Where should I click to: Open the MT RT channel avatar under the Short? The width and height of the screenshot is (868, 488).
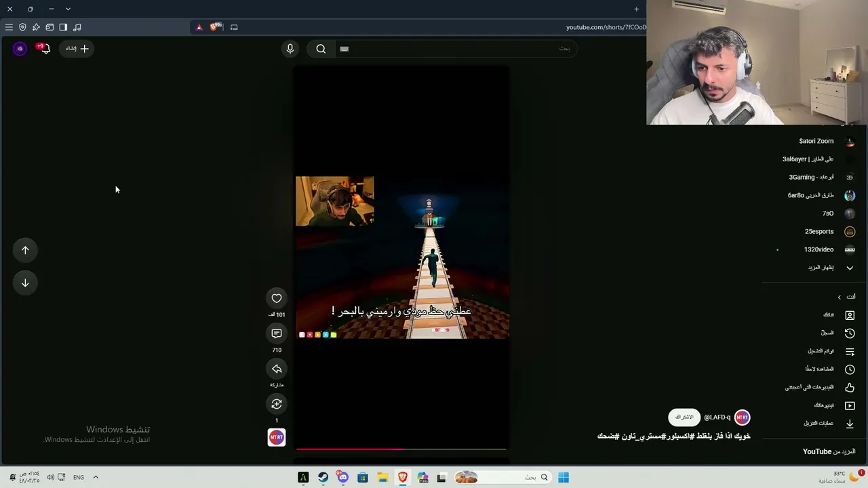pyautogui.click(x=743, y=418)
